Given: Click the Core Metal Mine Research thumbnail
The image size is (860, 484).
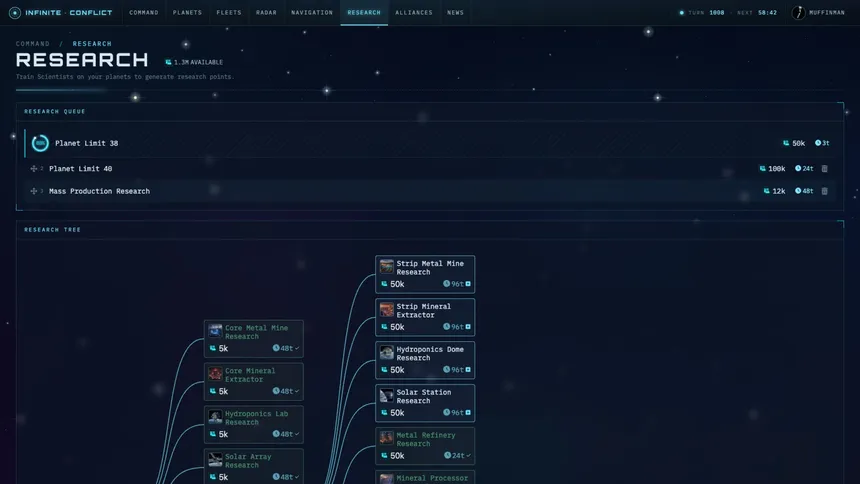Looking at the screenshot, I should click(x=215, y=331).
